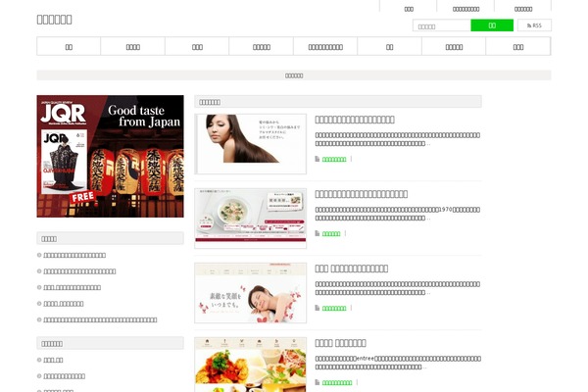The image size is (588, 392).
Task: Select seventh item in main navigation bar
Action: (454, 46)
